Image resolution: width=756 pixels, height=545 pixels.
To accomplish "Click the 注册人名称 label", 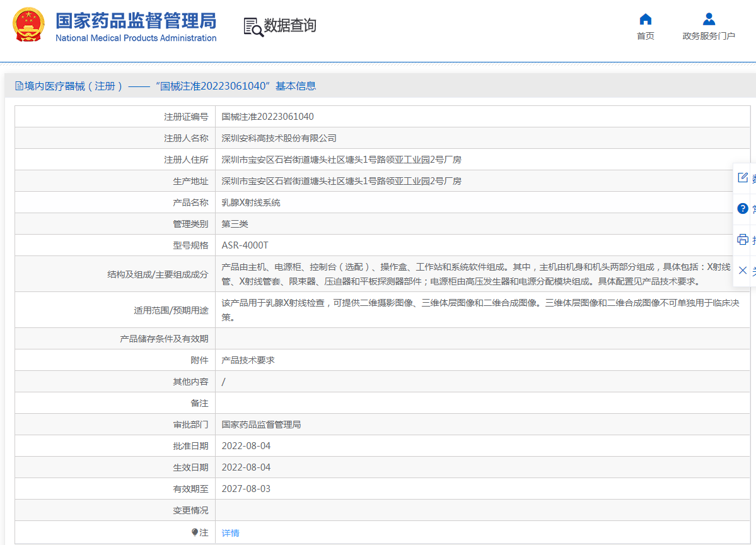I will [x=186, y=138].
